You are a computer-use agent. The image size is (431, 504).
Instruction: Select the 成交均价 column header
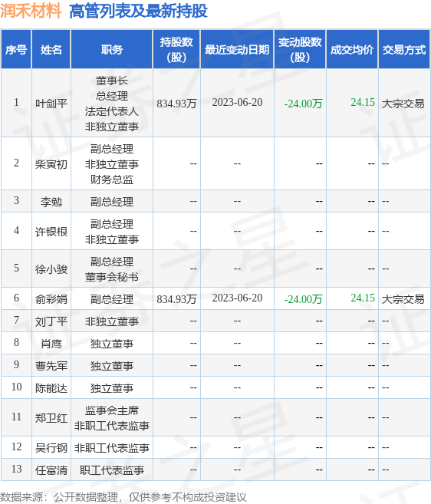(x=352, y=50)
